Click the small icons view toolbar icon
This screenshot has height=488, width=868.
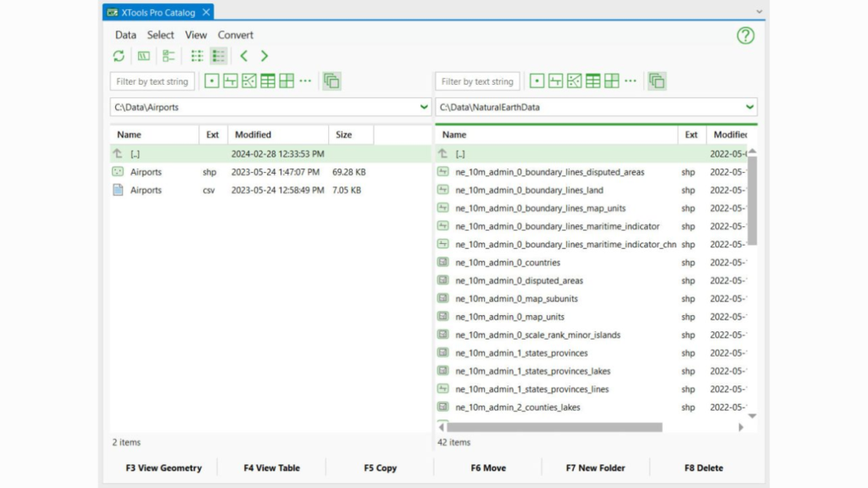(x=197, y=55)
